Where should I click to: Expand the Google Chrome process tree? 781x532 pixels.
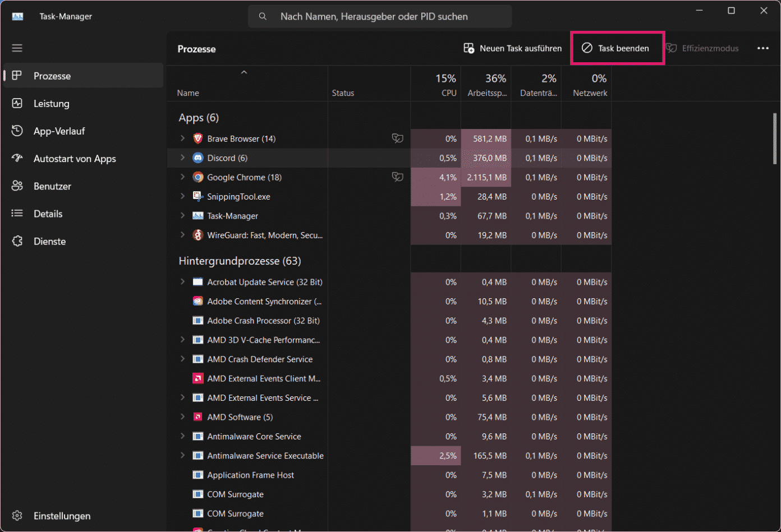pyautogui.click(x=182, y=177)
